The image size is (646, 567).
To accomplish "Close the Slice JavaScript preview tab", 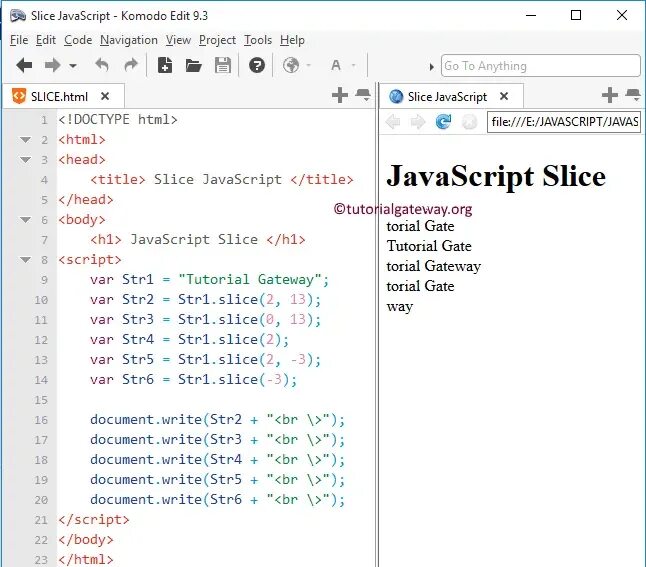I will click(x=504, y=96).
